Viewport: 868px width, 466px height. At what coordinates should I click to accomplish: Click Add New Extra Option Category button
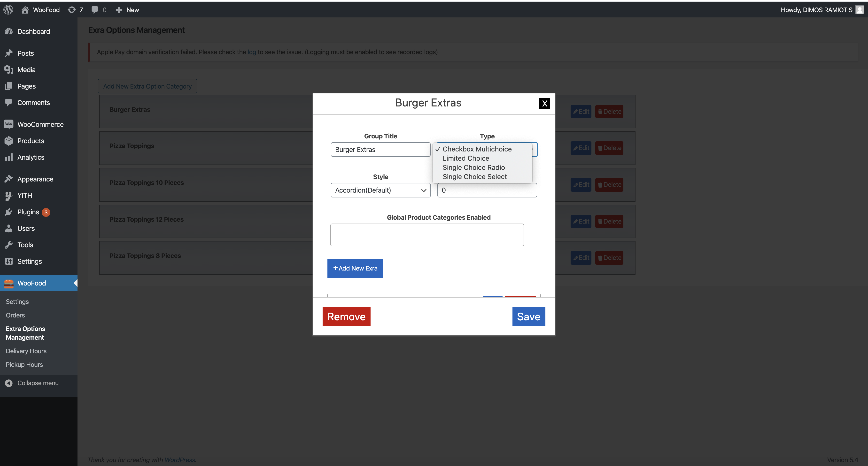[x=147, y=86]
